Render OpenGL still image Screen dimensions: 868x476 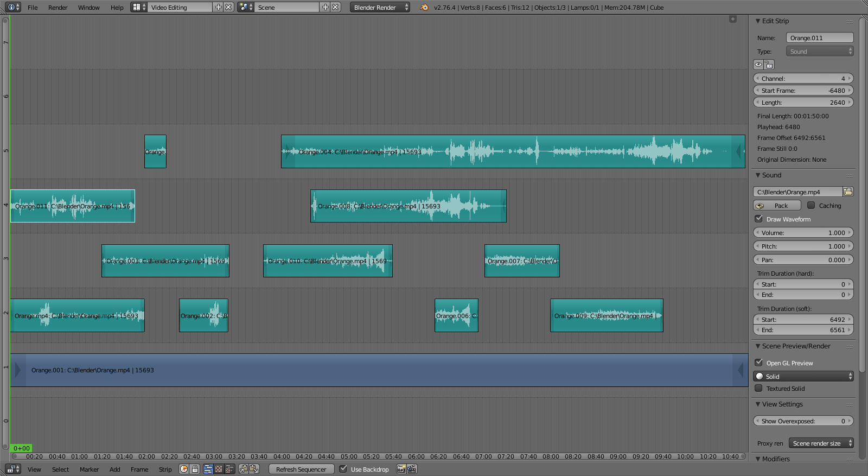coord(401,469)
